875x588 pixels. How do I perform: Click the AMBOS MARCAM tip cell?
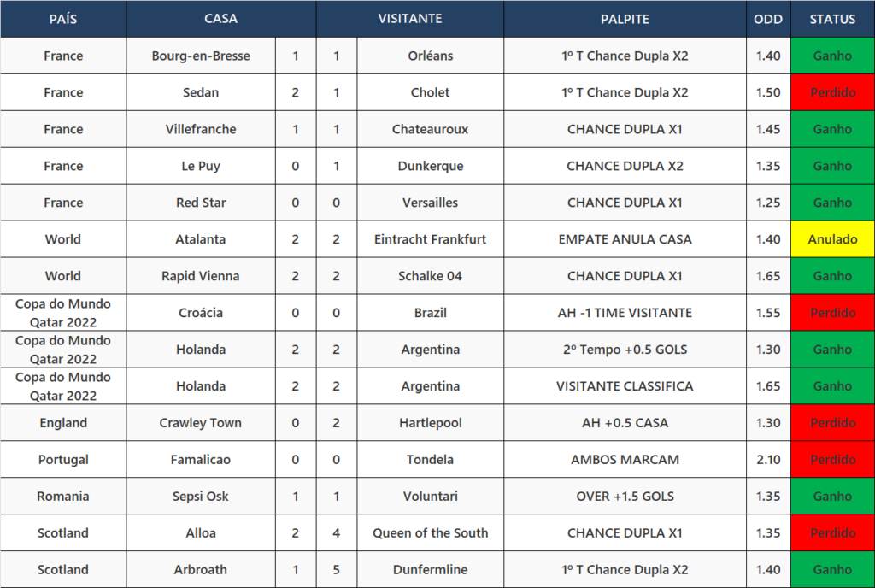coord(625,460)
